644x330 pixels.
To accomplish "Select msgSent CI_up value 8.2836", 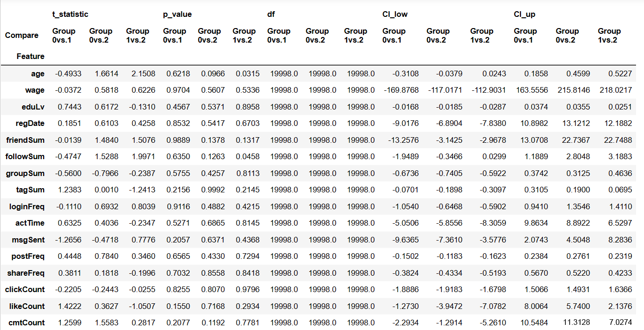I will 621,240.
